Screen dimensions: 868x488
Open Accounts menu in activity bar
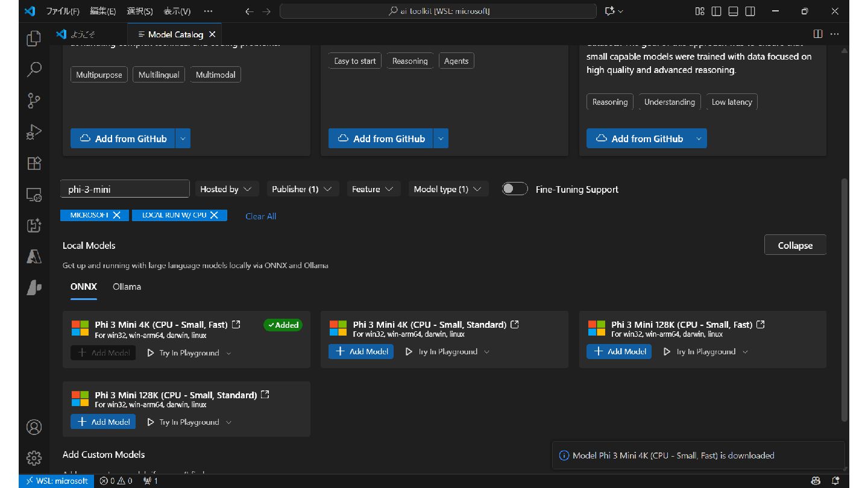point(34,427)
